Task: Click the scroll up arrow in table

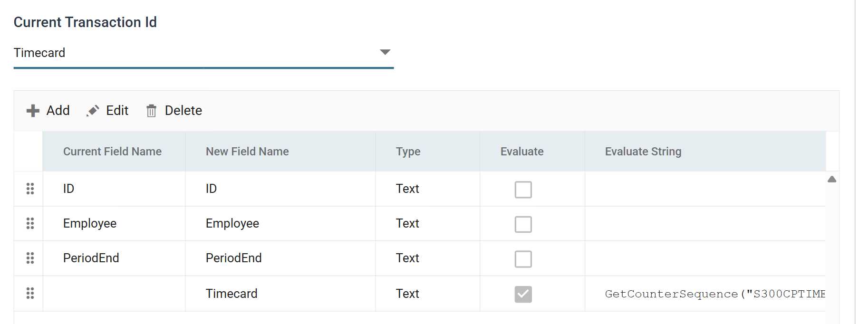Action: tap(832, 179)
